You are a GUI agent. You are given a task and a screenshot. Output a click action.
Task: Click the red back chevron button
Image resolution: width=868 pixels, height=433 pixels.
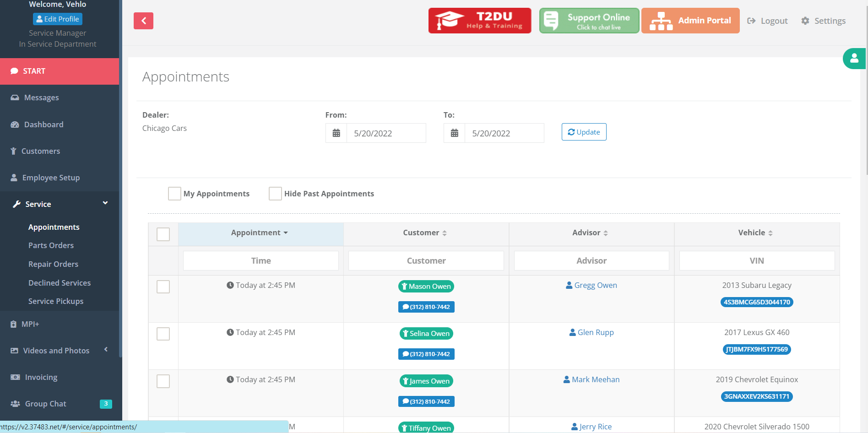[143, 21]
